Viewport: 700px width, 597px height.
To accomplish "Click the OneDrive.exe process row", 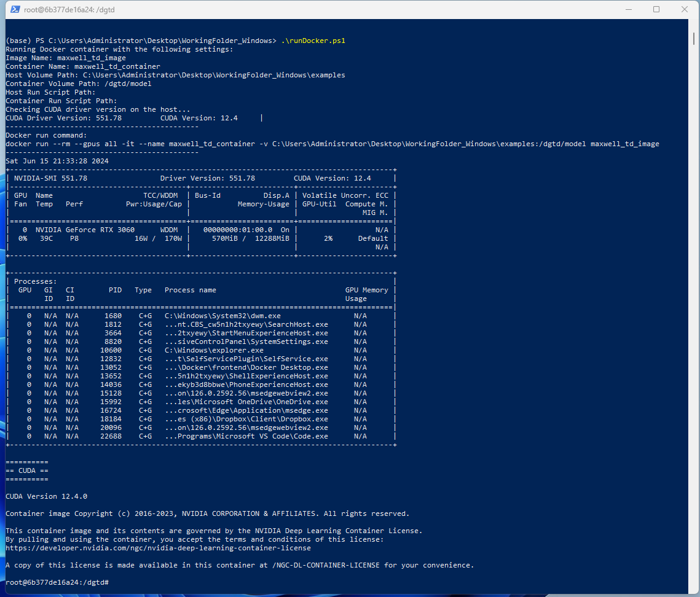I will pyautogui.click(x=201, y=402).
